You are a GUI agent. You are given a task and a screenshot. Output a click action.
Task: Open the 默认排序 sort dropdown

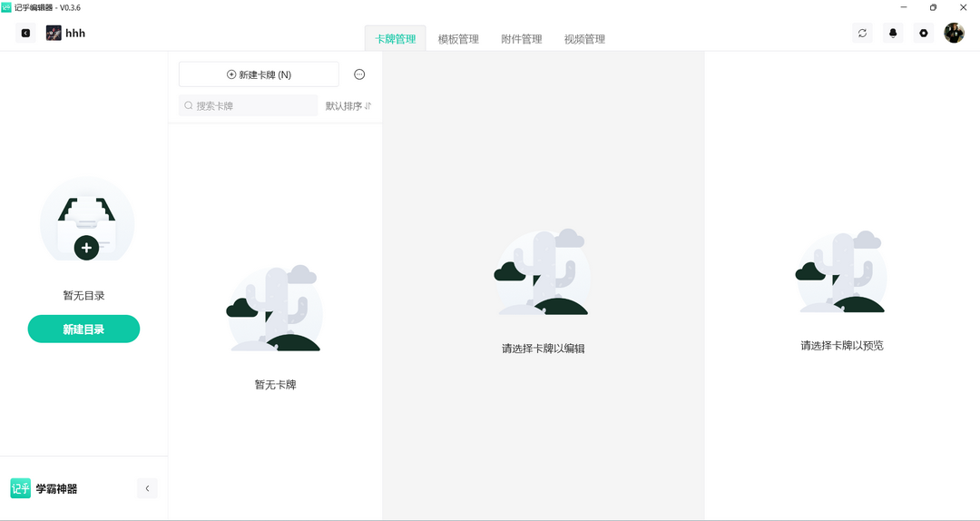(x=348, y=105)
